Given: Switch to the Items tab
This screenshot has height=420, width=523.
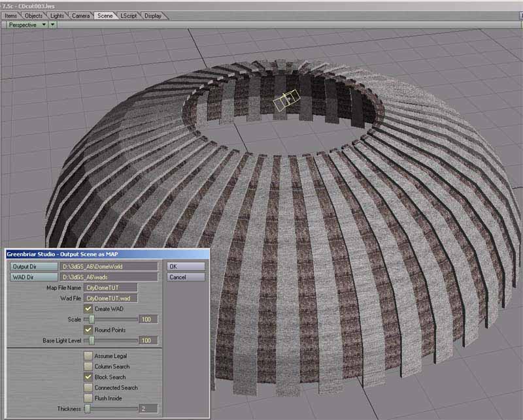Looking at the screenshot, I should [11, 15].
